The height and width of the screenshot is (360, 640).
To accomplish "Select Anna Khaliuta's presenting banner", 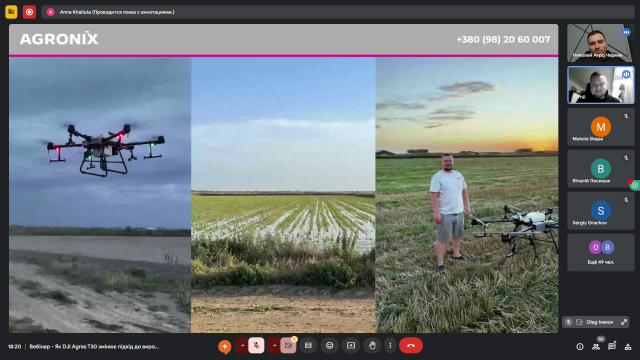I will [x=338, y=12].
